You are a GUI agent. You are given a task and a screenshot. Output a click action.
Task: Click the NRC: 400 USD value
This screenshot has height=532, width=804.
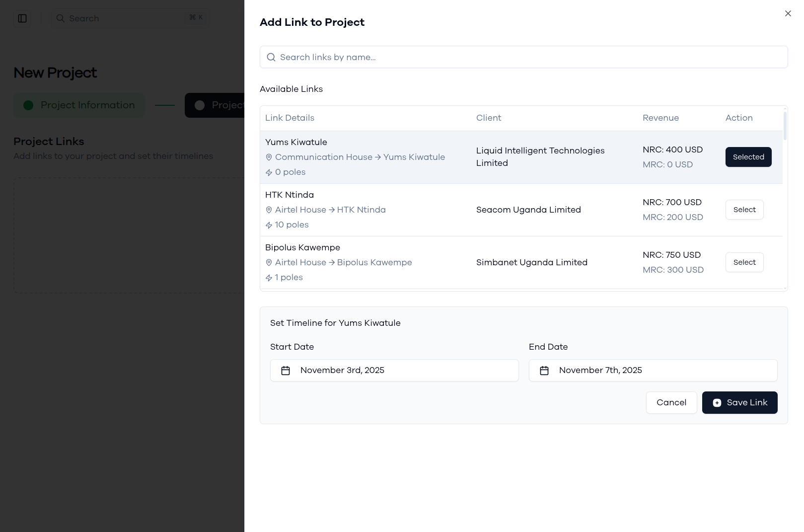[x=672, y=150]
